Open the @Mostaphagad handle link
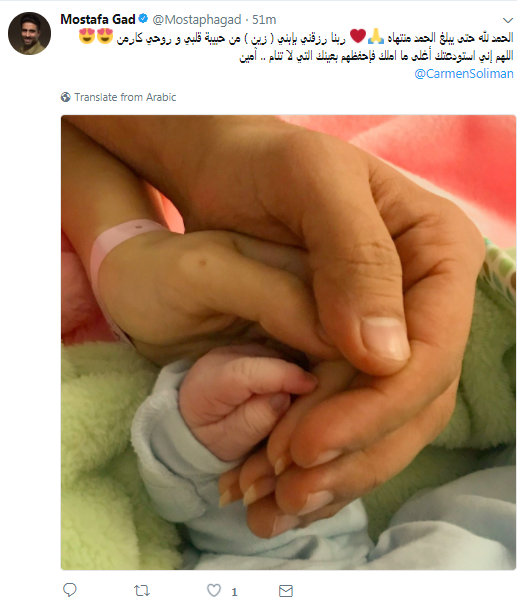This screenshot has height=606, width=517. click(197, 20)
